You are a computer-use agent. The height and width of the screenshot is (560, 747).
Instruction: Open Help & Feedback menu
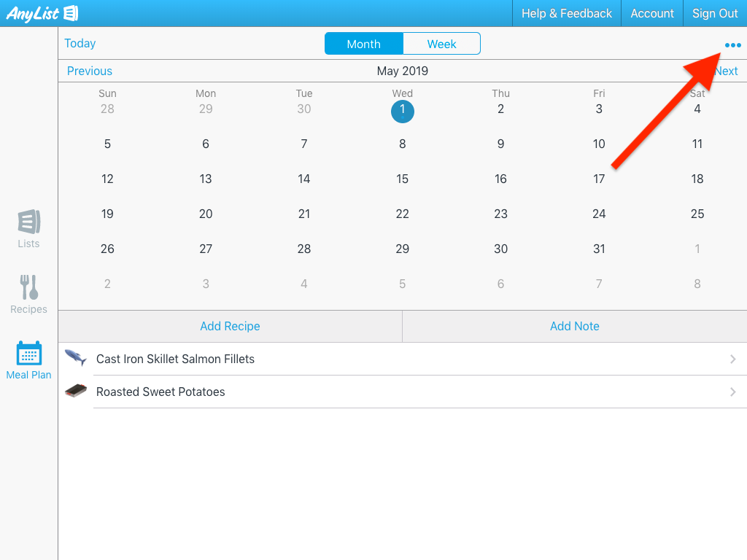click(x=566, y=13)
